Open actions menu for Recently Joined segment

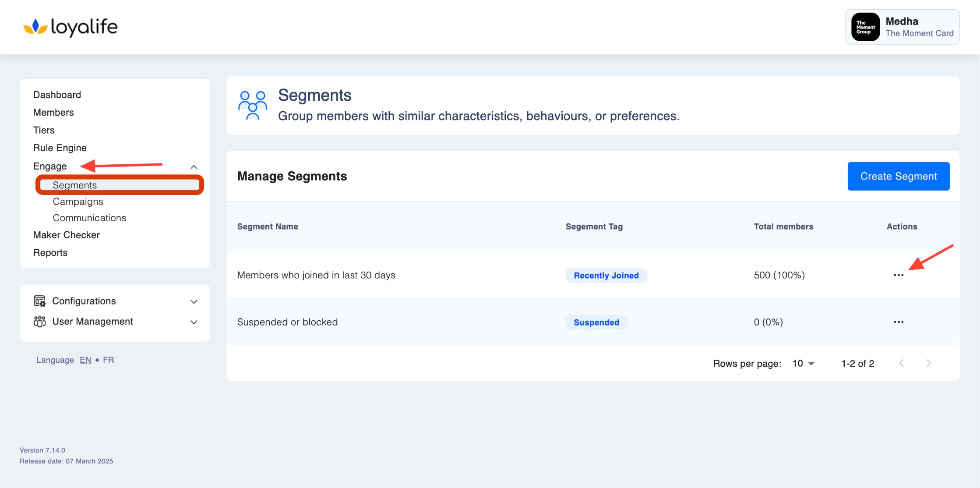click(x=898, y=275)
